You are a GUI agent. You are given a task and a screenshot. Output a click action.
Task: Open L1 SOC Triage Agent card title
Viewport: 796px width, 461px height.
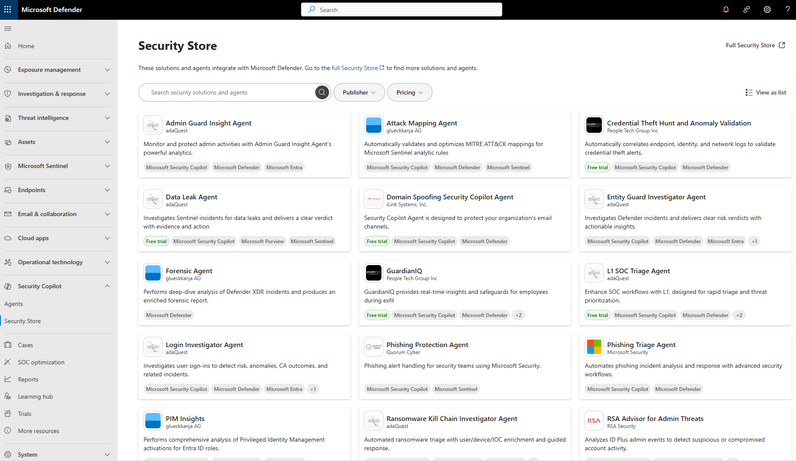coord(638,271)
